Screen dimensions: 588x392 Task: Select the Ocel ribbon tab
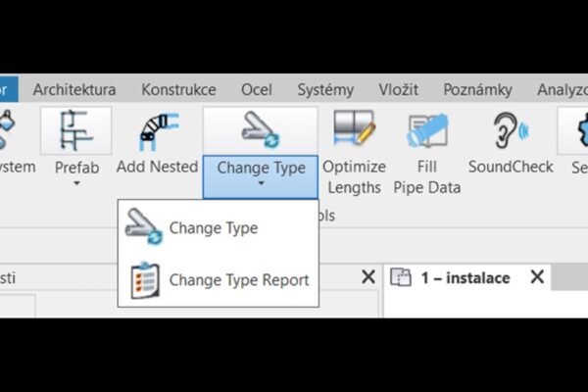(257, 90)
